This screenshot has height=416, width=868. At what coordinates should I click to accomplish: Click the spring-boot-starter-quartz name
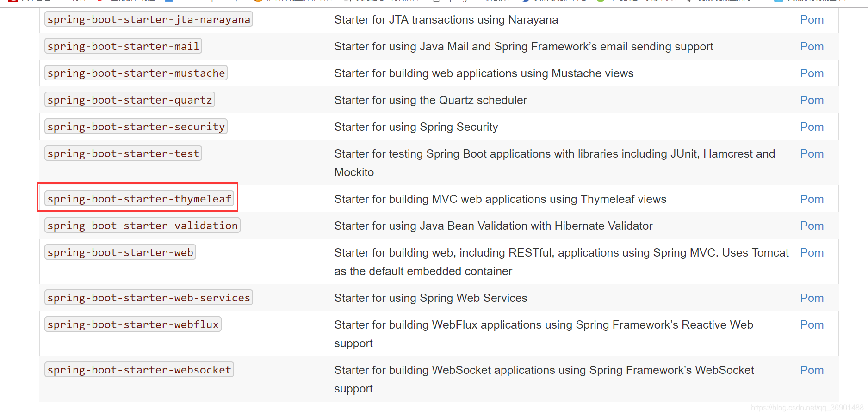(130, 100)
